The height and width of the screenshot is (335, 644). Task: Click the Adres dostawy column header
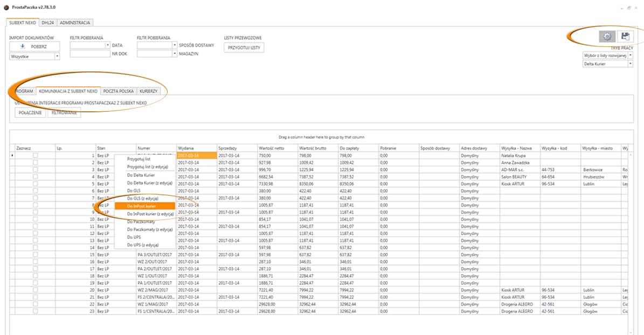point(480,148)
